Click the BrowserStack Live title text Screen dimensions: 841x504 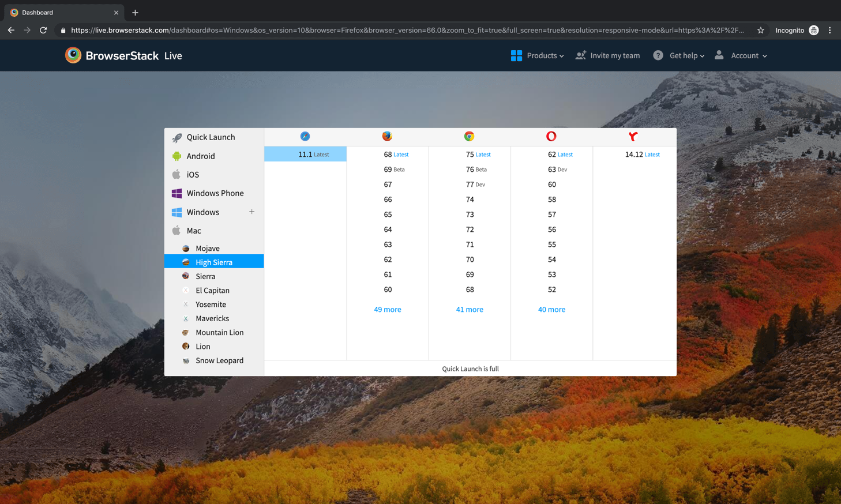click(134, 56)
